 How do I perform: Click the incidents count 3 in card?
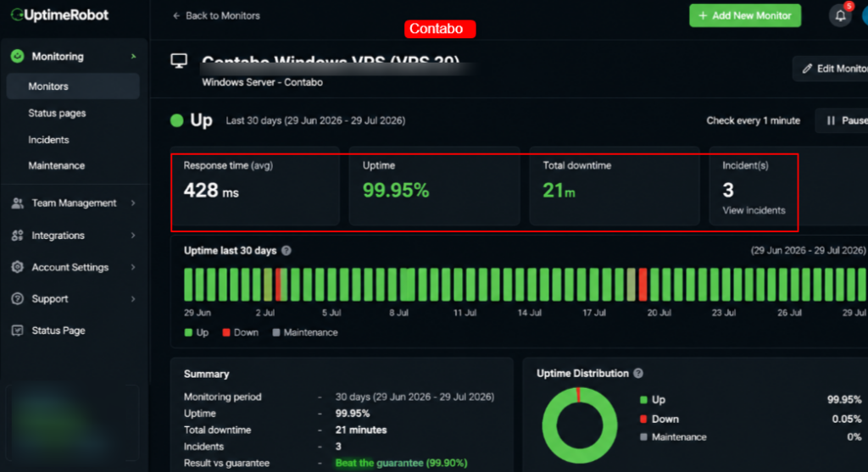728,191
